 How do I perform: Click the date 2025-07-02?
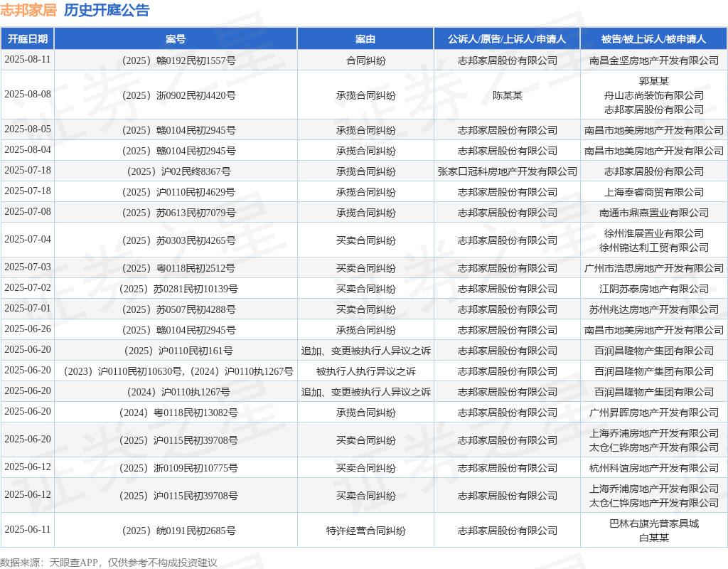click(x=28, y=287)
